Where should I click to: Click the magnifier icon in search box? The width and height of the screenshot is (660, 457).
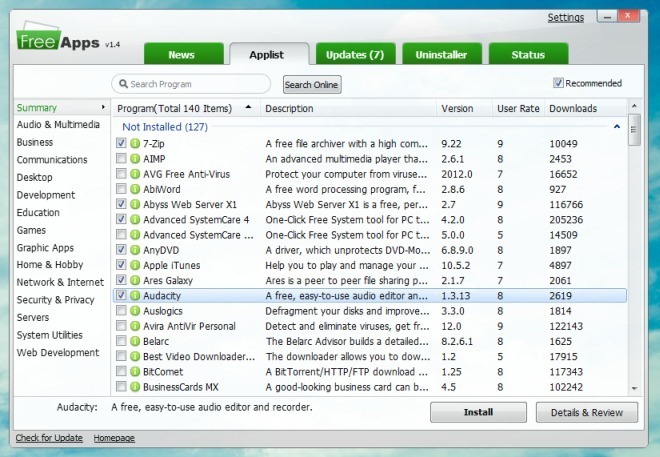[123, 84]
